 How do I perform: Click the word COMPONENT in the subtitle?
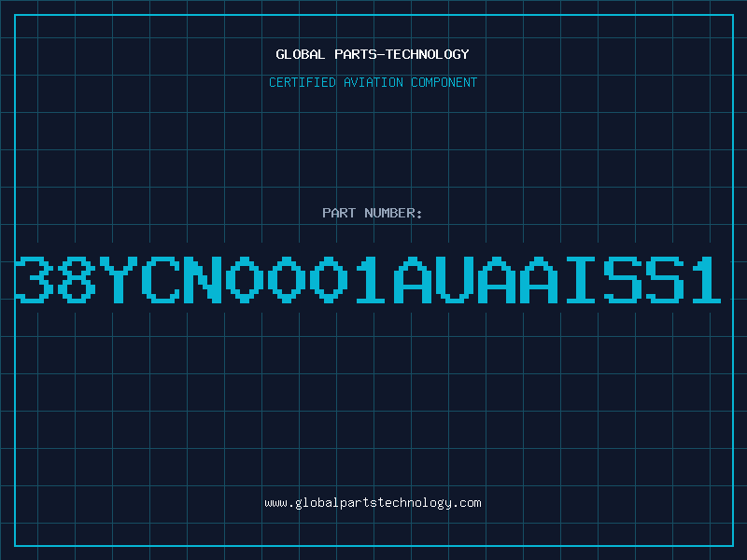(x=444, y=82)
